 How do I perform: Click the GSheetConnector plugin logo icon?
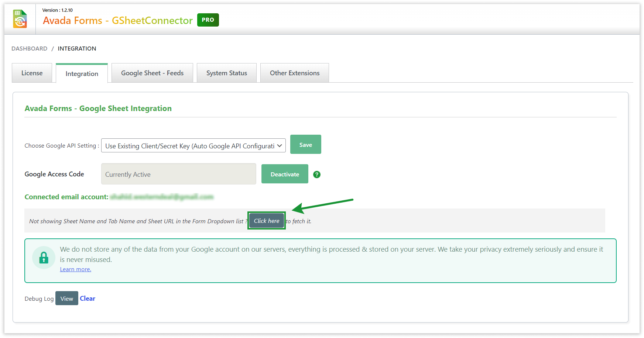click(x=20, y=18)
